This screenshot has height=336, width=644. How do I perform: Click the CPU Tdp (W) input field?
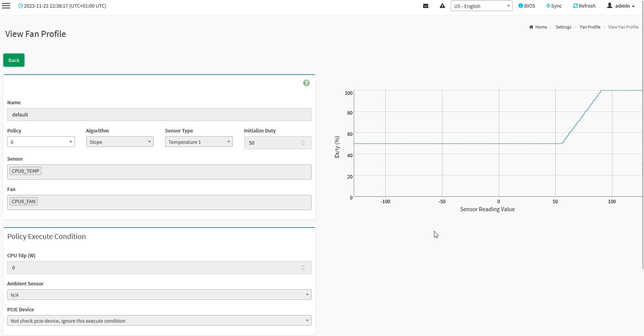[x=152, y=268]
